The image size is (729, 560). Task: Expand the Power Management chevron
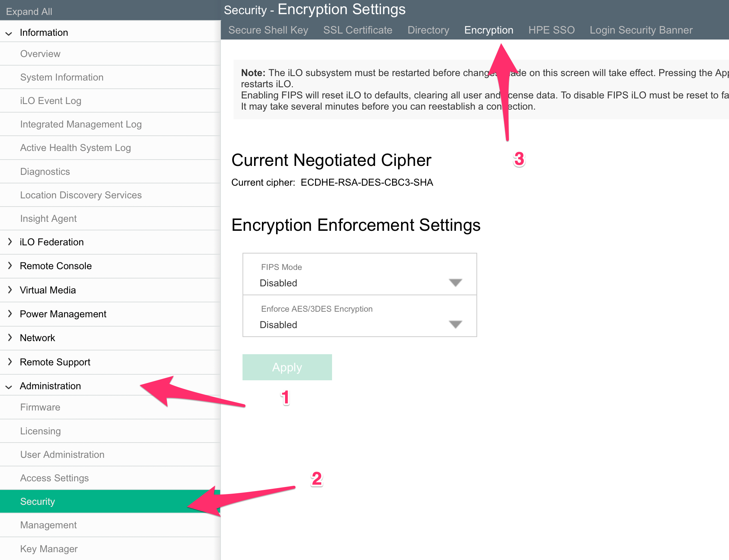(x=10, y=314)
